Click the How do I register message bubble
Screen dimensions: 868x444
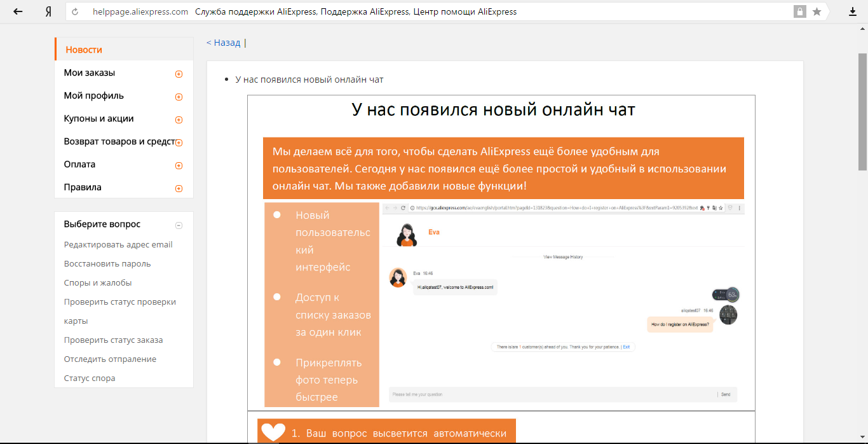coord(681,324)
